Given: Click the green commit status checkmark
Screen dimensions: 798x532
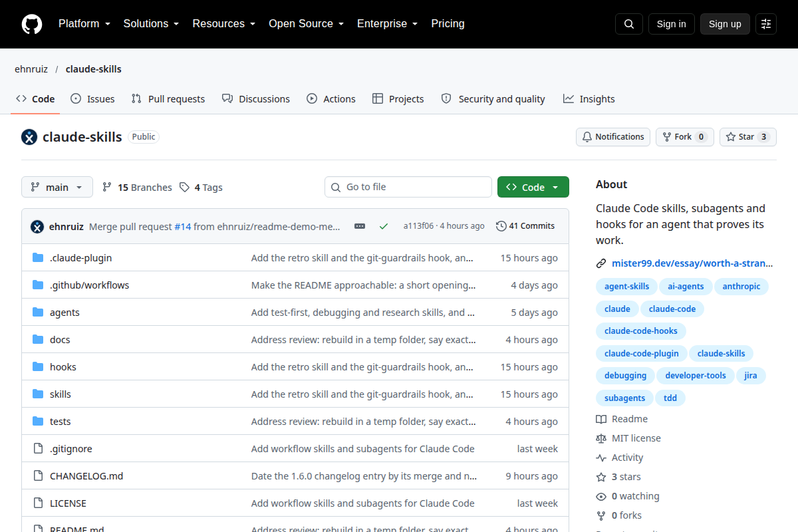Looking at the screenshot, I should pos(384,226).
